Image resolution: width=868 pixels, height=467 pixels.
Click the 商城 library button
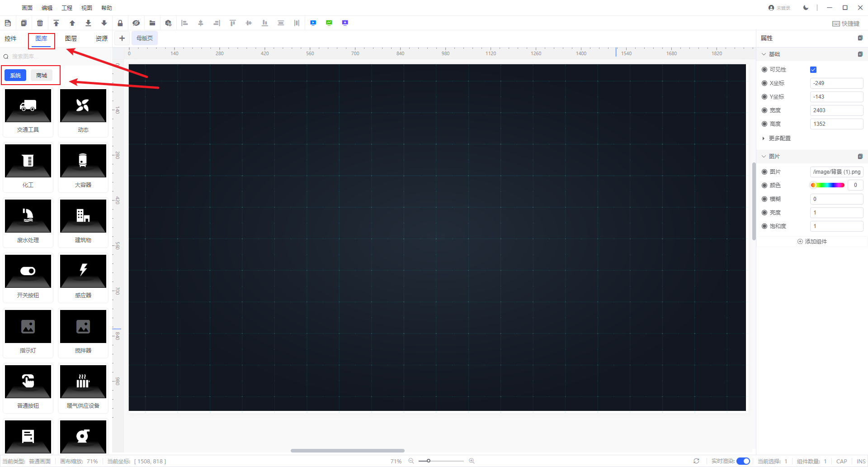tap(42, 76)
